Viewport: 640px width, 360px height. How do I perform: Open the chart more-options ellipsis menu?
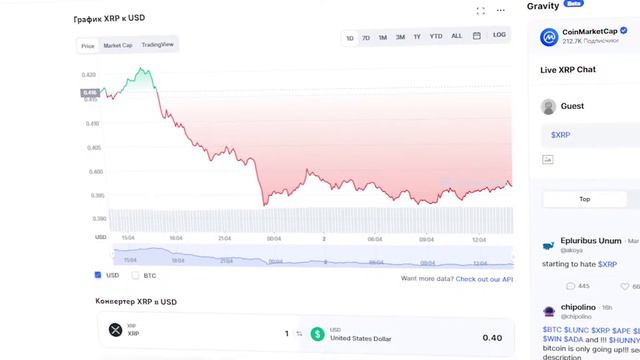501,10
